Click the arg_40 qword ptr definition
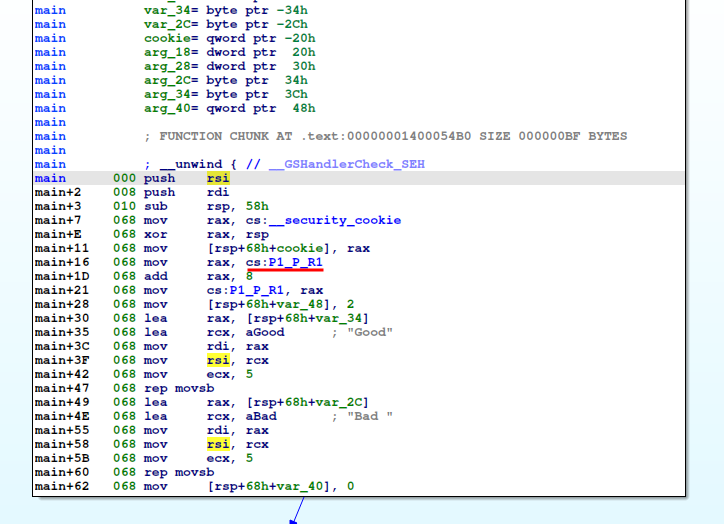724x524 pixels. pos(229,108)
